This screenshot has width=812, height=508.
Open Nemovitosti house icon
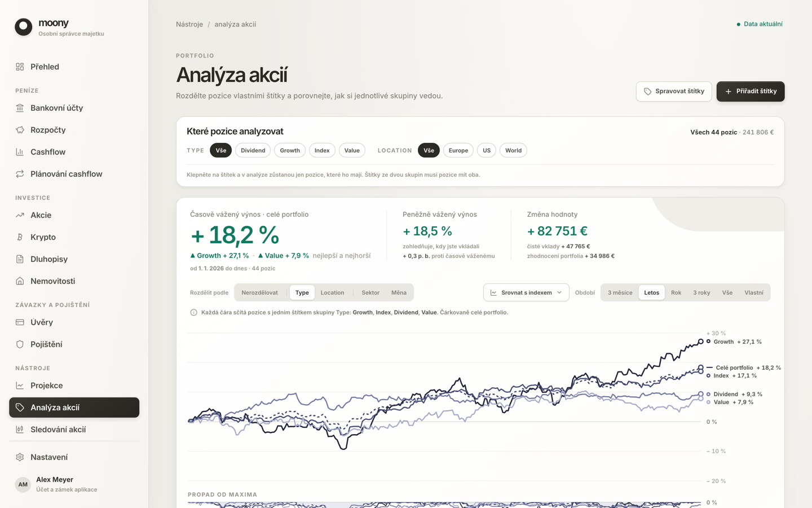[20, 281]
